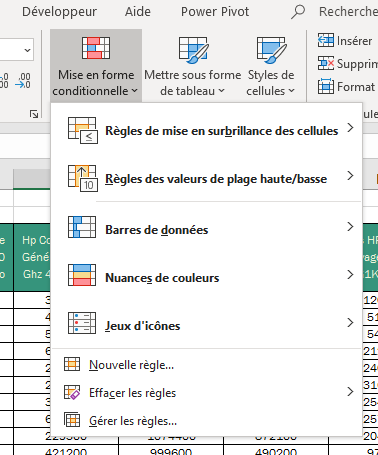Open Styles de cellules gallery

271,66
